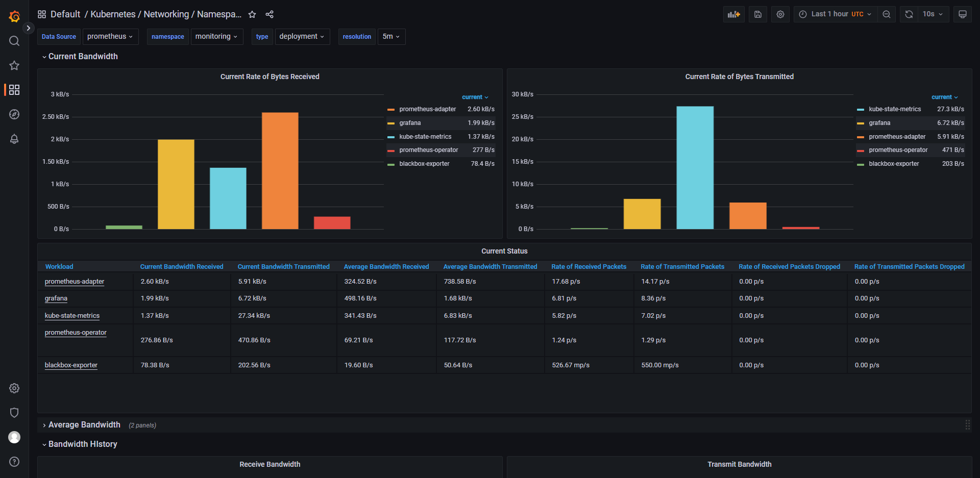The image size is (980, 478).
Task: Click the orange prometheus-adapter color swatch in legend
Action: coord(391,110)
